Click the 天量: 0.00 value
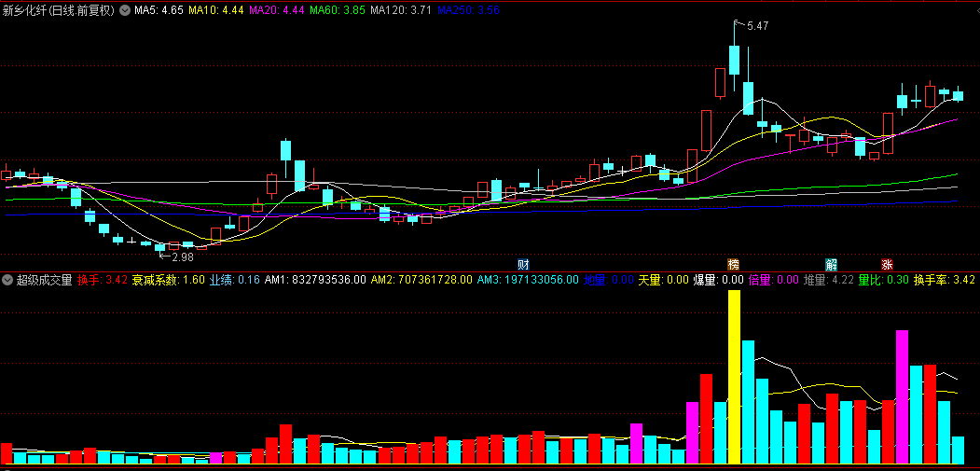 pos(663,280)
